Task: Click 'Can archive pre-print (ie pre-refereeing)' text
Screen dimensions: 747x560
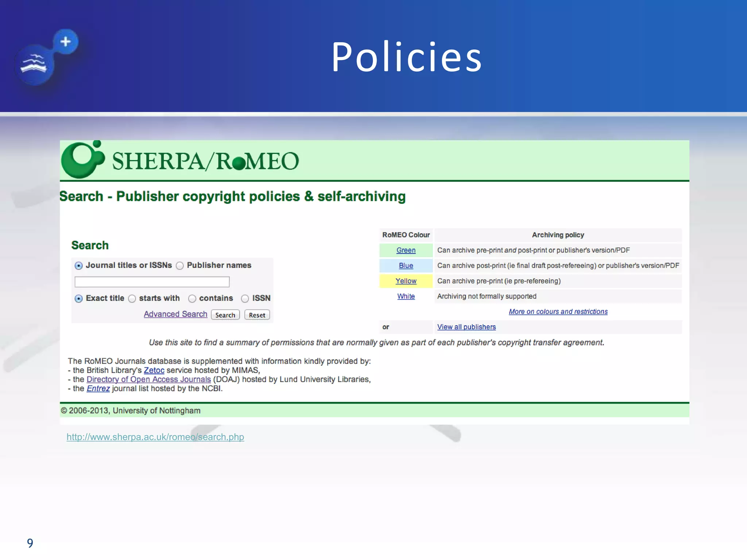Action: (x=499, y=281)
